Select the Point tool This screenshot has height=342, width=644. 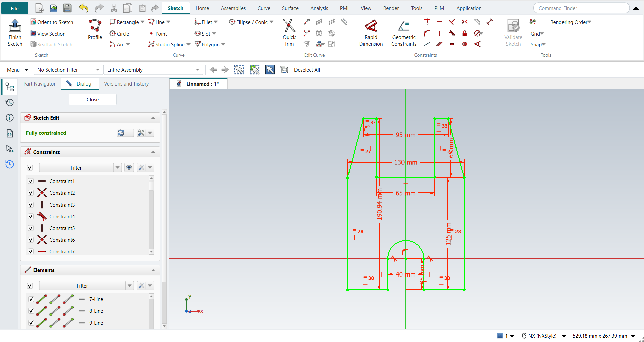158,34
